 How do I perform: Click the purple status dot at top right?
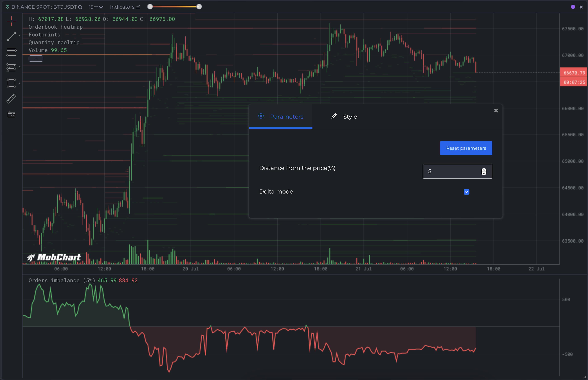coord(573,7)
